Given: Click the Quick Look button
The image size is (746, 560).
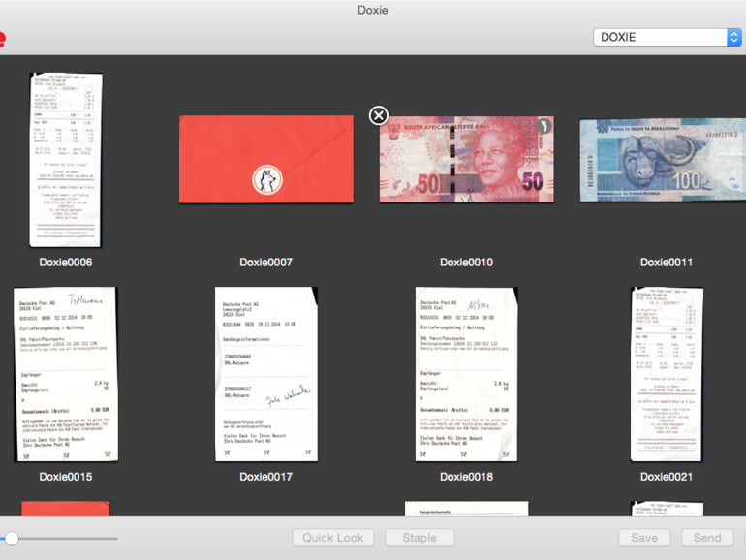Looking at the screenshot, I should 333,538.
